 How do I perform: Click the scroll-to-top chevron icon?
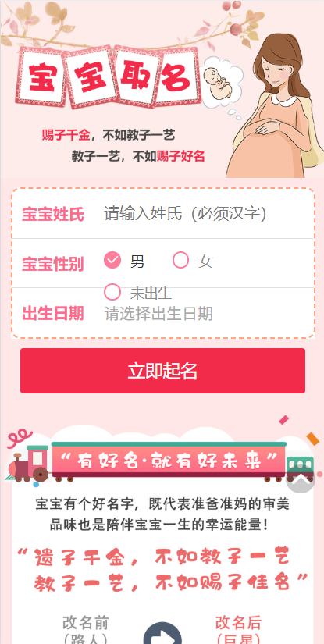301,479
